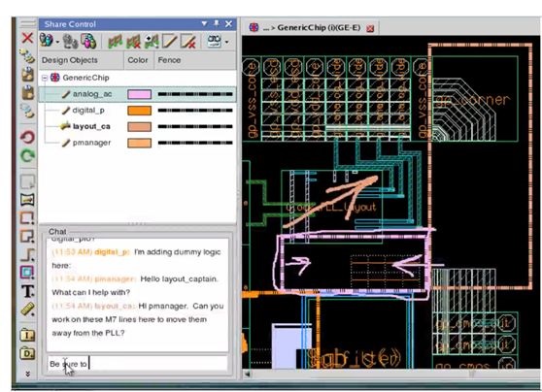Select the digital_p tree row
Screen dimensions: 542x392
tap(138, 111)
